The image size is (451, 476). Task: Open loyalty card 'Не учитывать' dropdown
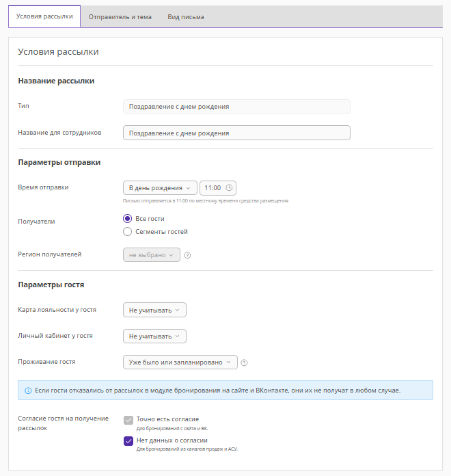pyautogui.click(x=154, y=310)
